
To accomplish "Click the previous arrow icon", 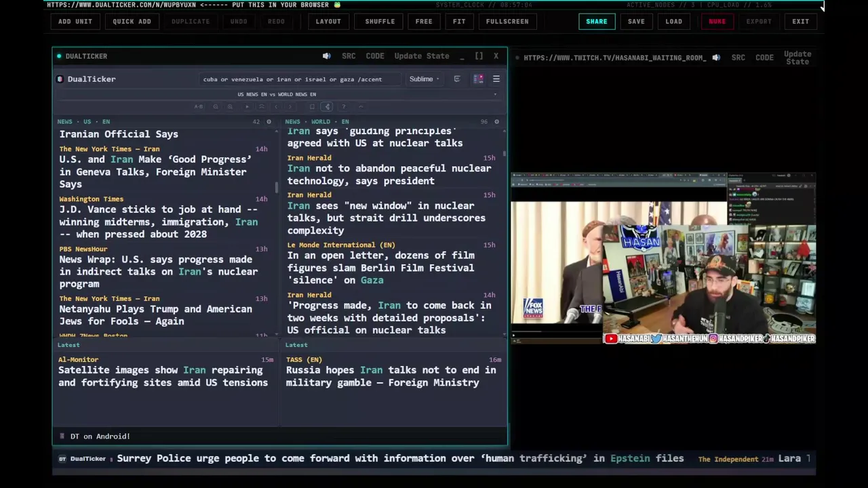I will [x=276, y=106].
